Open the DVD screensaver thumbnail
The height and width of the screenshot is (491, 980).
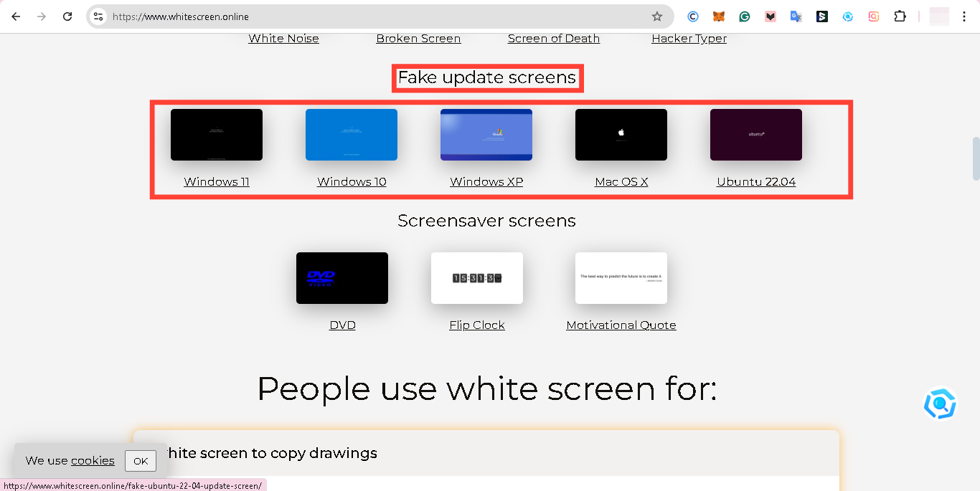[x=342, y=278]
